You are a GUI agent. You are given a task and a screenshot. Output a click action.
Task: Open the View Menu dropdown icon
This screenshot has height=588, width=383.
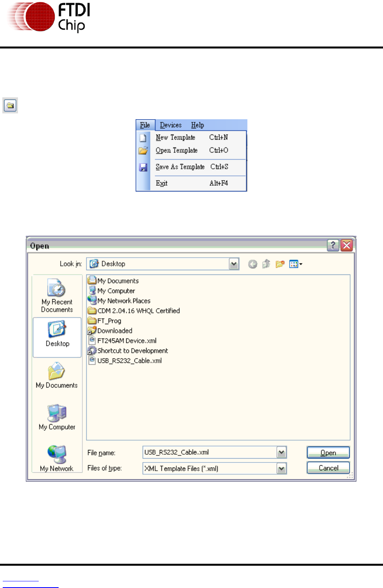pos(296,264)
